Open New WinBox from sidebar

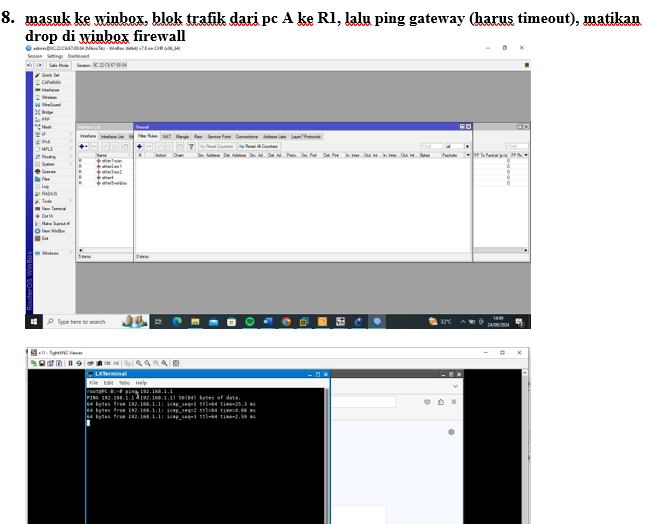[50, 231]
